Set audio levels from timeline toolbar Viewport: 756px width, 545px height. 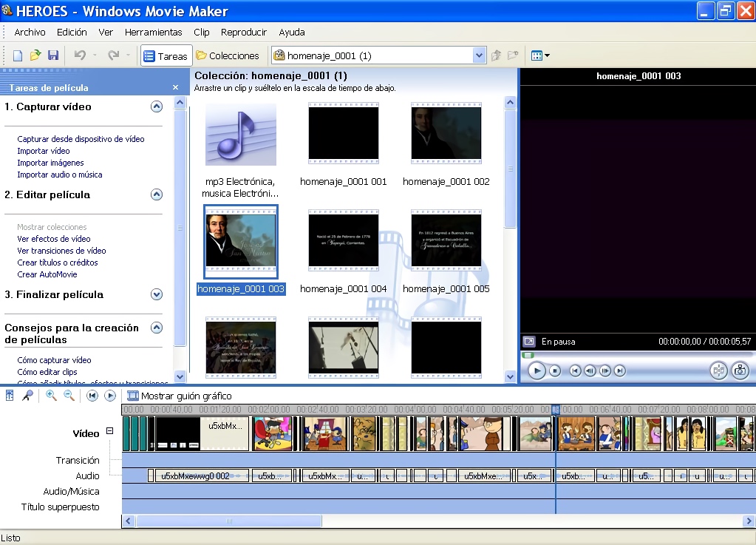pyautogui.click(x=10, y=396)
